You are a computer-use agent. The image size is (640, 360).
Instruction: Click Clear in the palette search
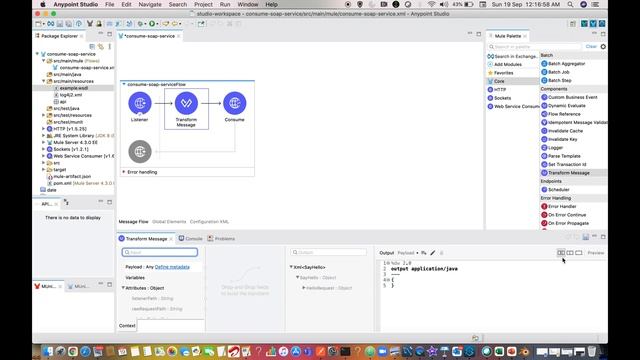591,47
